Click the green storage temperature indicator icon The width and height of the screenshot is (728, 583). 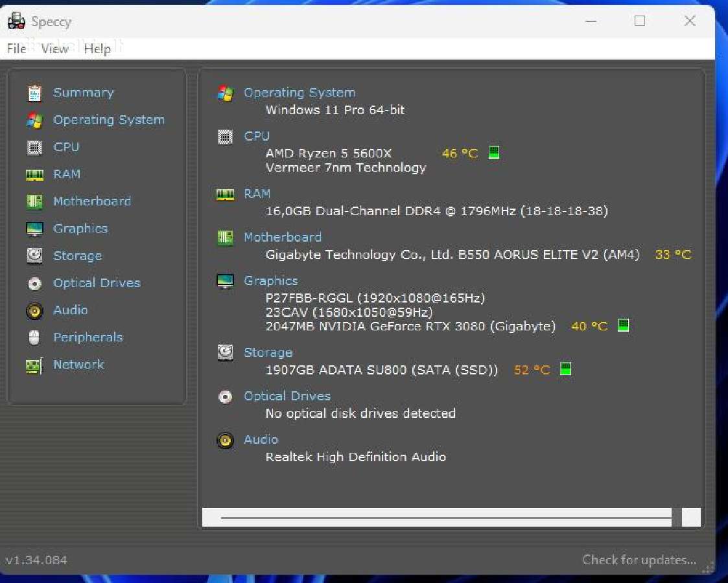(x=565, y=369)
